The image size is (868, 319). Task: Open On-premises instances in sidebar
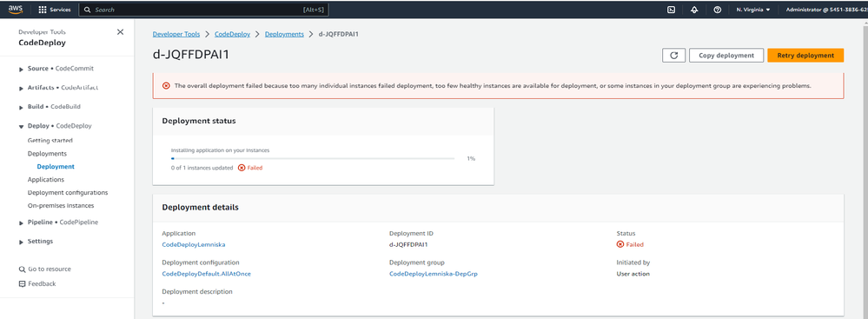click(x=61, y=205)
